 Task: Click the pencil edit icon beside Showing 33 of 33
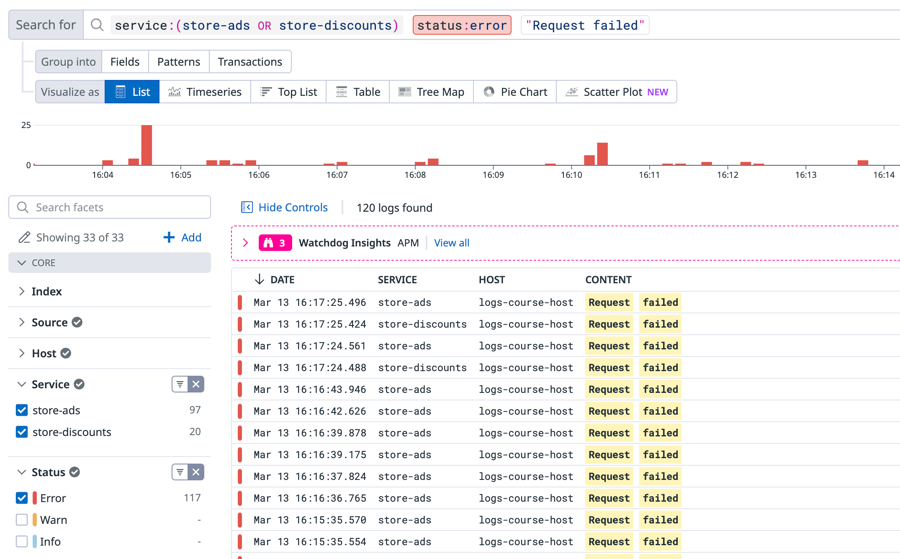pyautogui.click(x=24, y=237)
